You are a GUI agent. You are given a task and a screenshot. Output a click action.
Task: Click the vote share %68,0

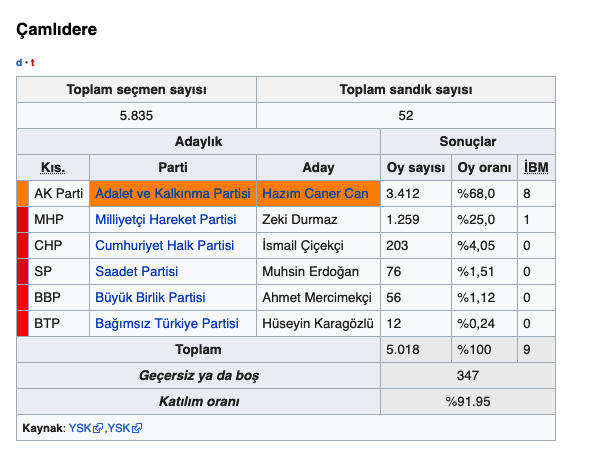[x=476, y=193]
